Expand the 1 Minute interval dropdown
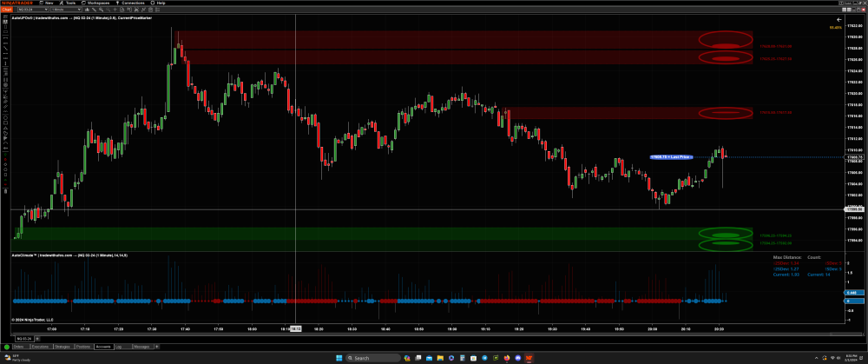The height and width of the screenshot is (364, 868). pos(65,9)
